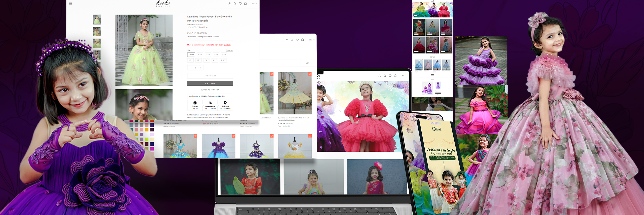This screenshot has height=215, width=644.
Task: Increase quantity with the plus icon
Action: [200, 68]
